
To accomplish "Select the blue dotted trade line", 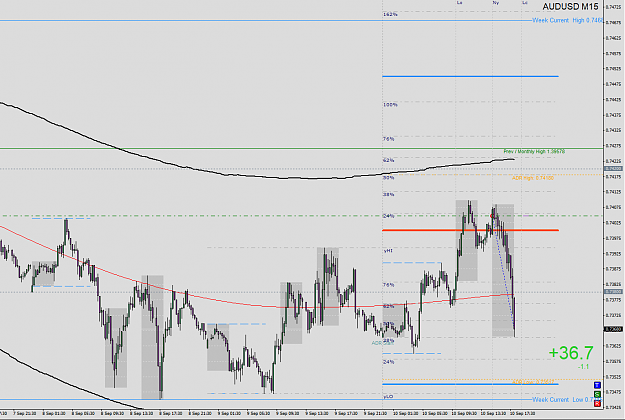I will [x=504, y=275].
